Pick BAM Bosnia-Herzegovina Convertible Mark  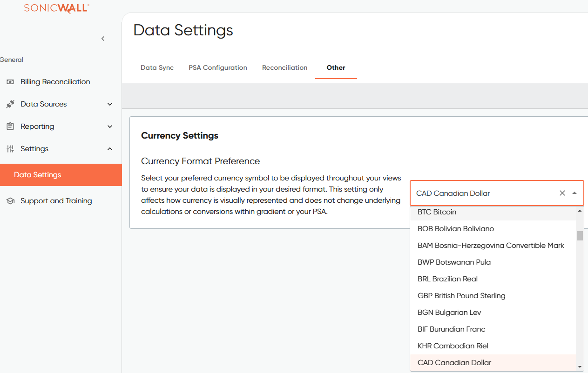click(493, 246)
